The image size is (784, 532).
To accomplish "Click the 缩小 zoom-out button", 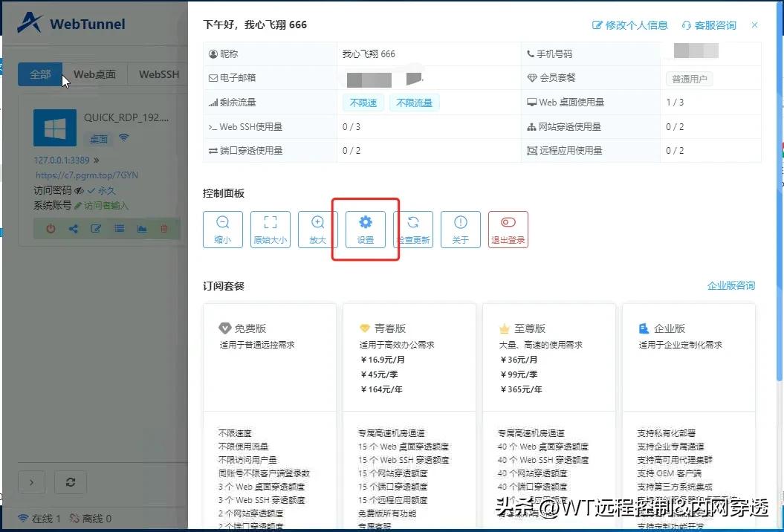I will [222, 229].
